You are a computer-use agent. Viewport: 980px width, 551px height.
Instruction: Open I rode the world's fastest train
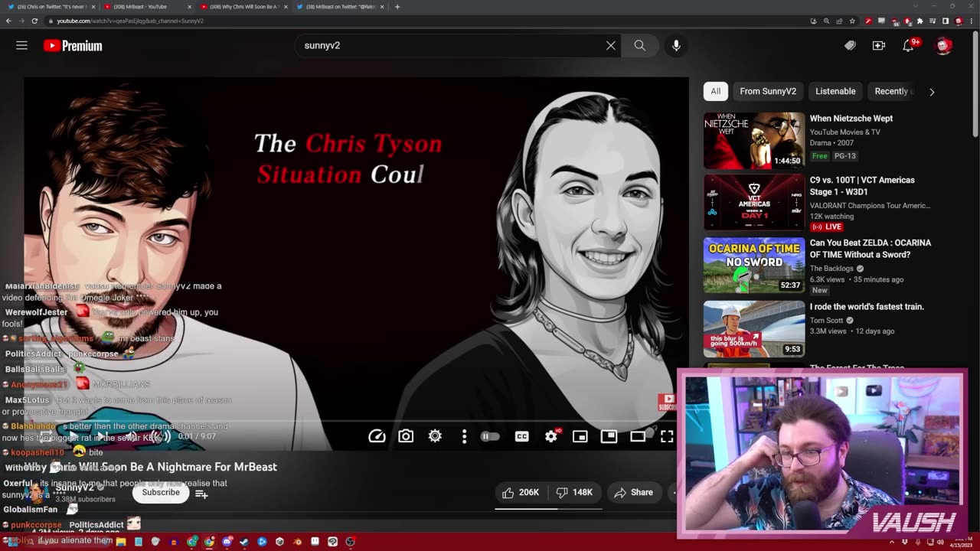click(867, 306)
